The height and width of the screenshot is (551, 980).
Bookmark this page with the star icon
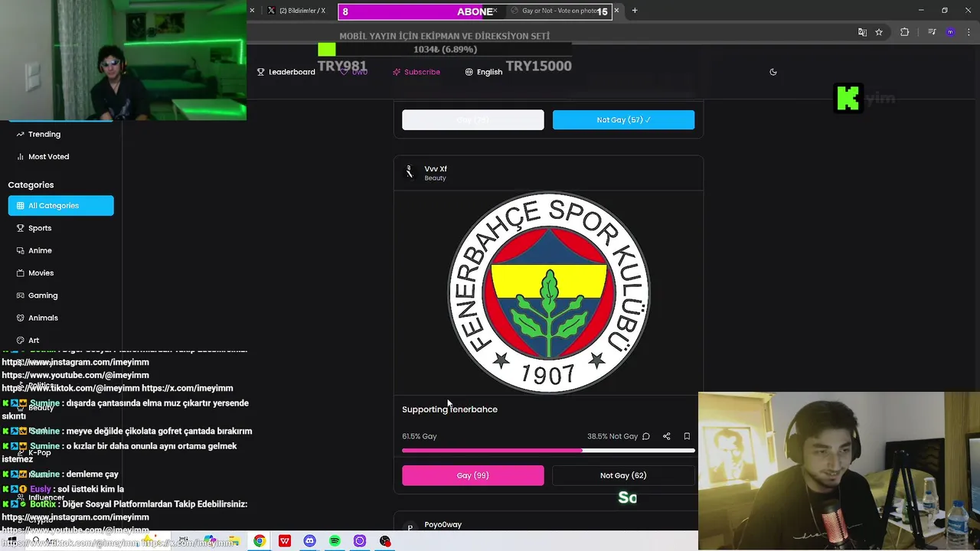coord(879,32)
